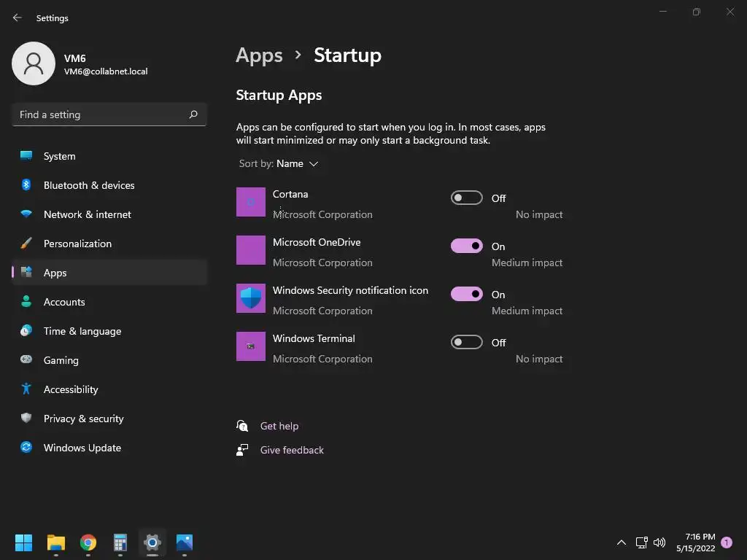This screenshot has height=560, width=747.
Task: Open Photos app from taskbar
Action: point(185,542)
